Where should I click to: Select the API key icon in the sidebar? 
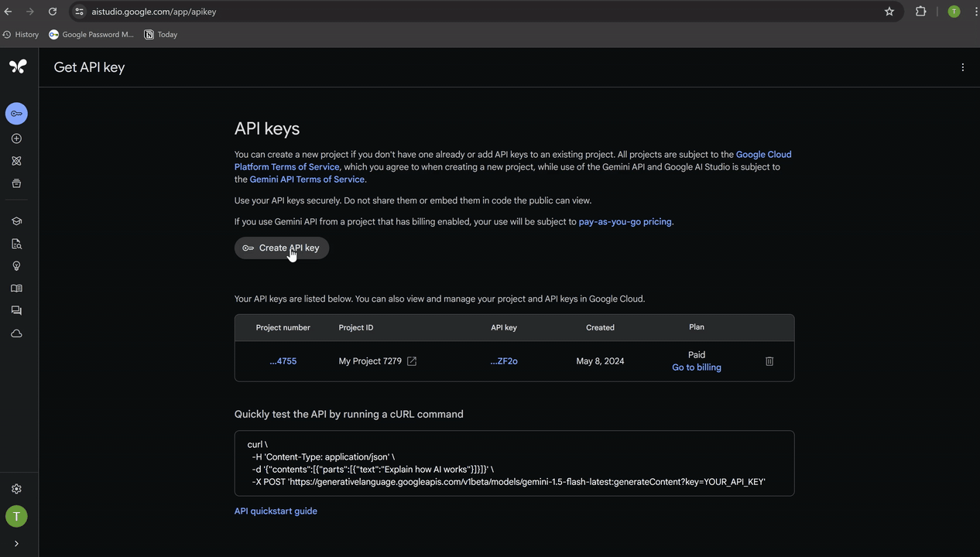pyautogui.click(x=16, y=113)
